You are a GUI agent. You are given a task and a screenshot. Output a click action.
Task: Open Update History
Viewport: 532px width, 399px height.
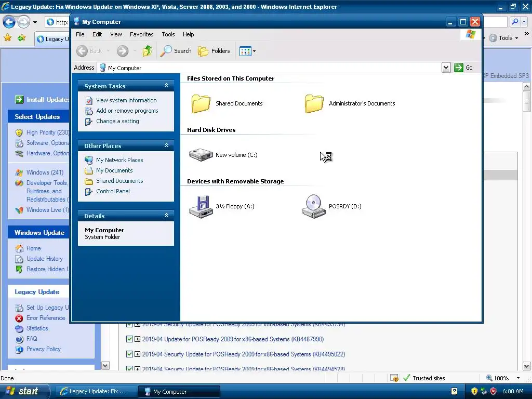[45, 259]
